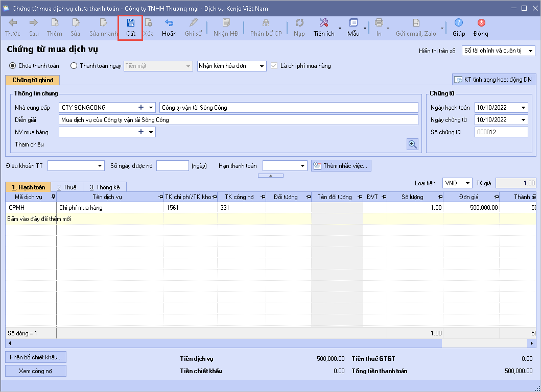Pin the Đơn giá column
This screenshot has width=541, height=392.
coord(496,197)
